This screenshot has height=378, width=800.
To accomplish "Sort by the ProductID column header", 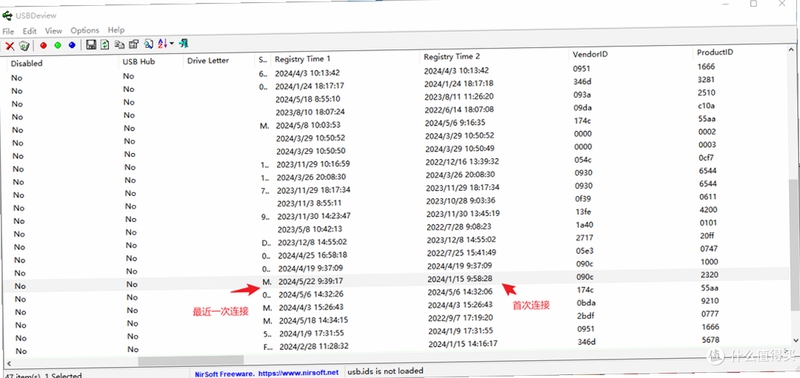I will click(715, 52).
